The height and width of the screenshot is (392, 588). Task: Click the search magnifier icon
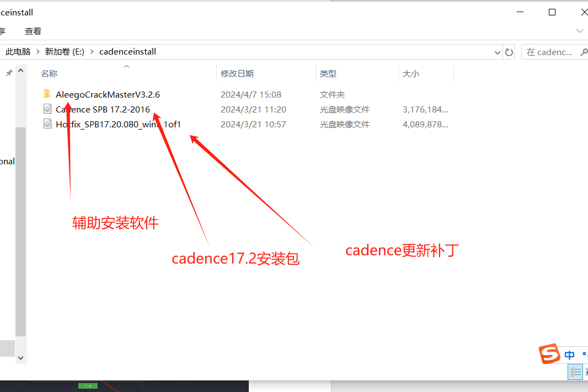[x=584, y=52]
